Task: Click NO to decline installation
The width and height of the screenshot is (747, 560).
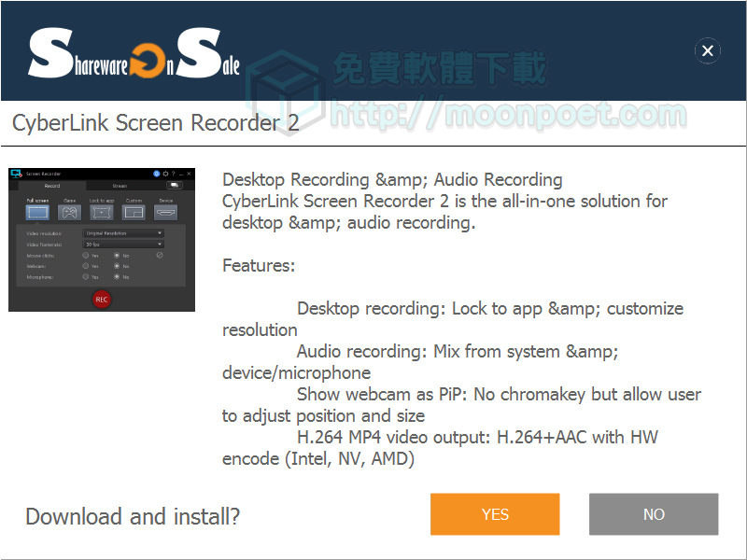Action: click(653, 514)
